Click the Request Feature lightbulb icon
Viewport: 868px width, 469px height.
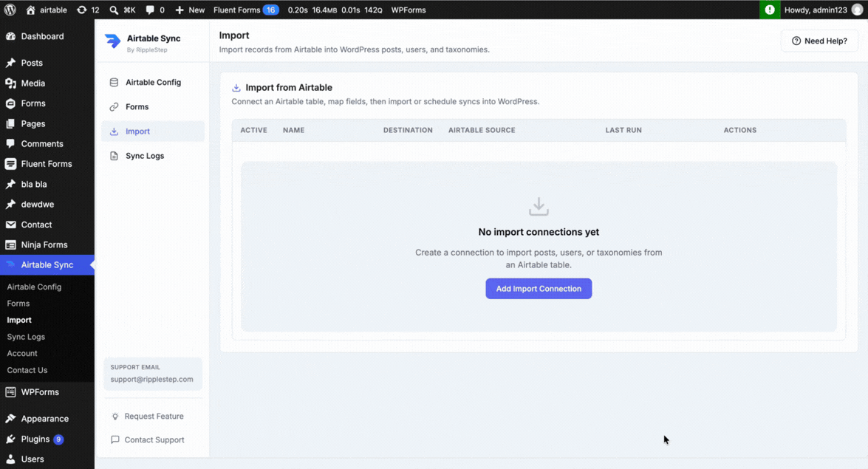tap(115, 417)
